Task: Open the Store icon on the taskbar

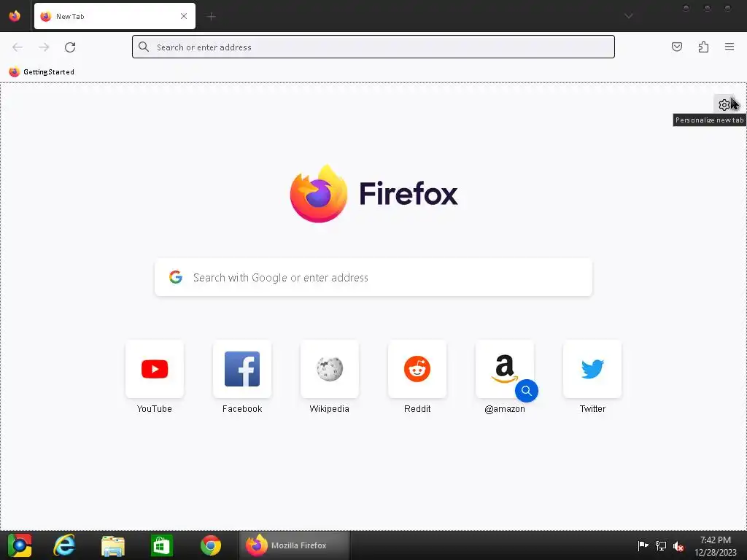Action: click(161, 545)
